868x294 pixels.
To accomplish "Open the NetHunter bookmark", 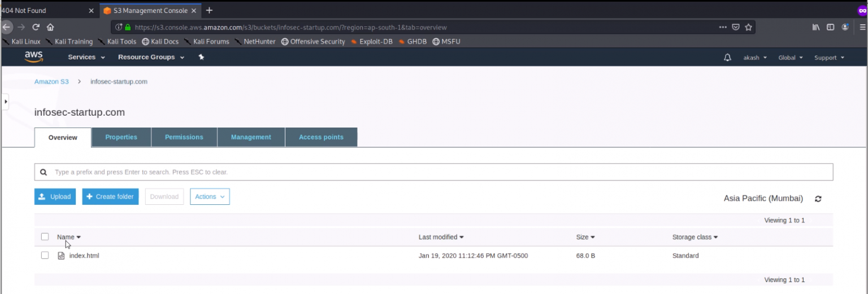I will point(255,41).
